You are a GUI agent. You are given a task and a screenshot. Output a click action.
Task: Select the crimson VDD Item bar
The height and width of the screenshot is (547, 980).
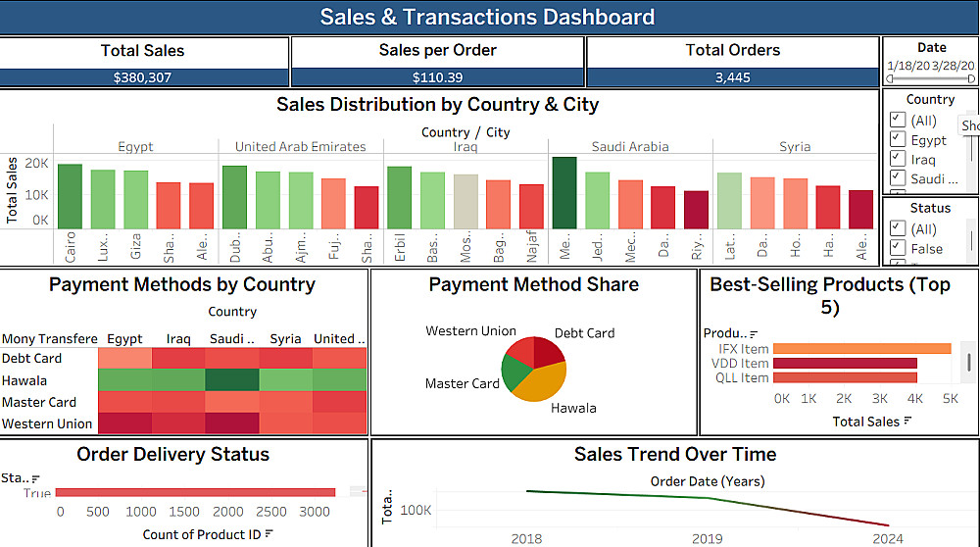(x=845, y=364)
